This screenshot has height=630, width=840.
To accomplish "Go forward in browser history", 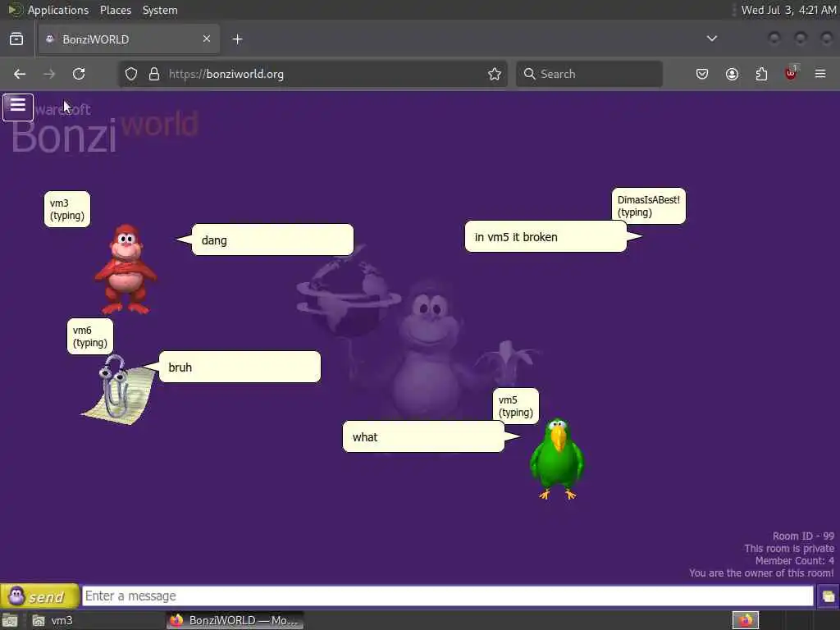I will 49,74.
